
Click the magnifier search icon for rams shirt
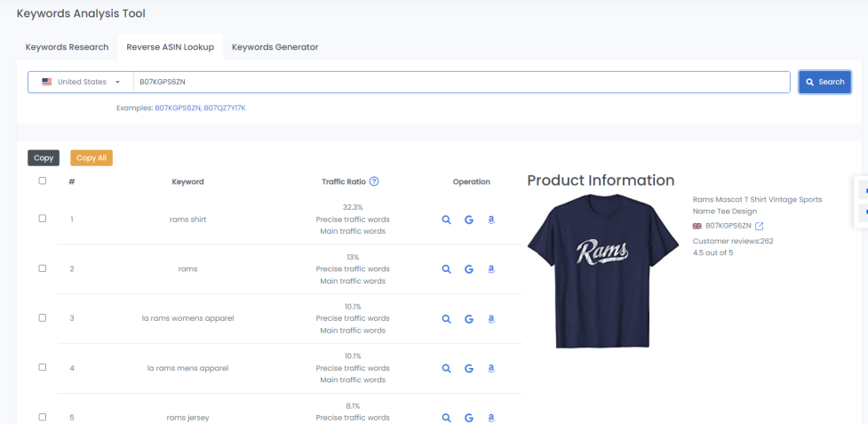pyautogui.click(x=446, y=220)
